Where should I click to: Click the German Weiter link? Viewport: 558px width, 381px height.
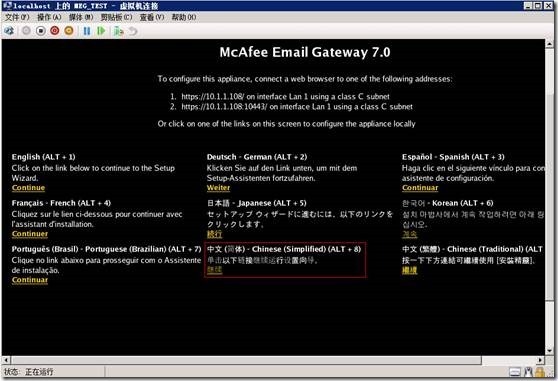tap(218, 188)
